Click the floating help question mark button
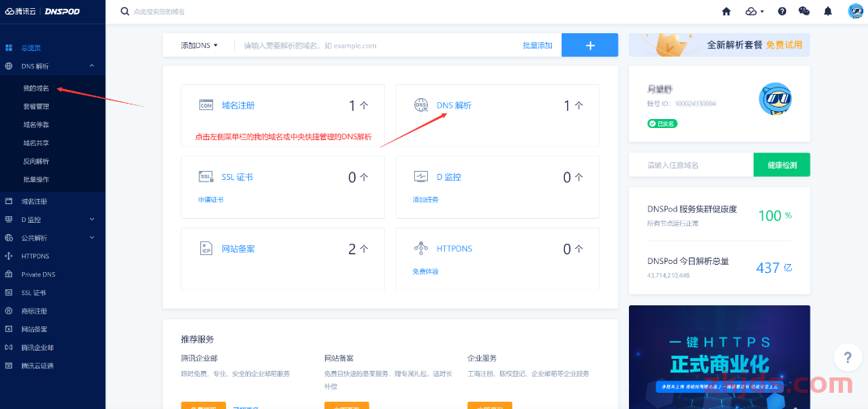 (848, 358)
